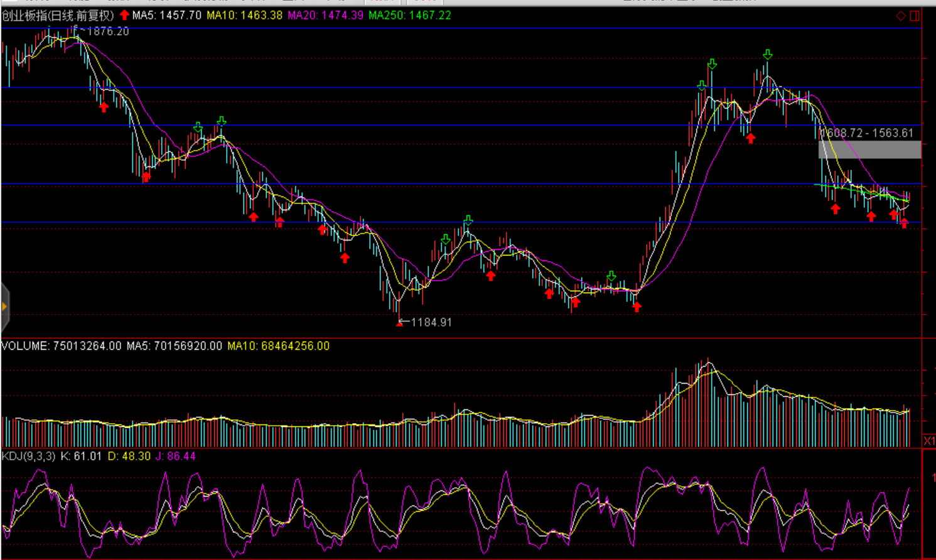936x560 pixels.
Task: Click the gray gap box labeled 1608.72 - 1563.61
Action: tap(869, 149)
